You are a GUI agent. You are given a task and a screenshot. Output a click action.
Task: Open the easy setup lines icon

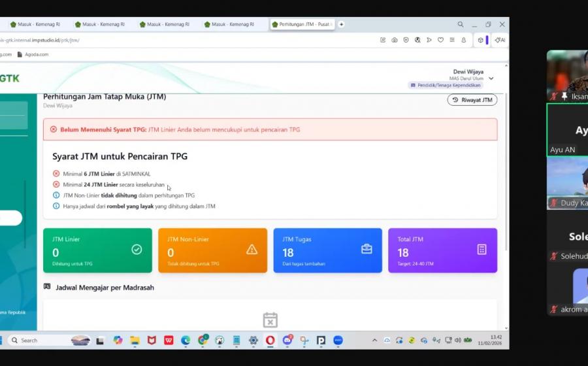coord(452,40)
